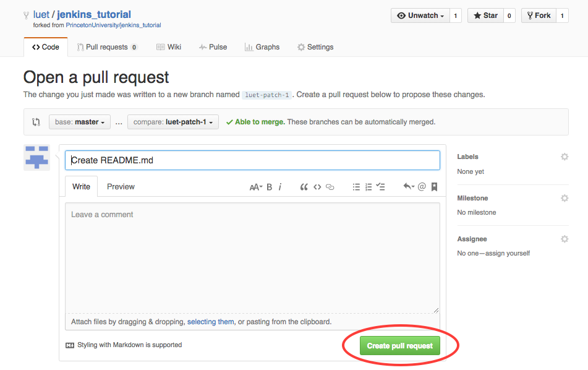Focus the title field Create README.md
The image size is (588, 370).
click(252, 160)
